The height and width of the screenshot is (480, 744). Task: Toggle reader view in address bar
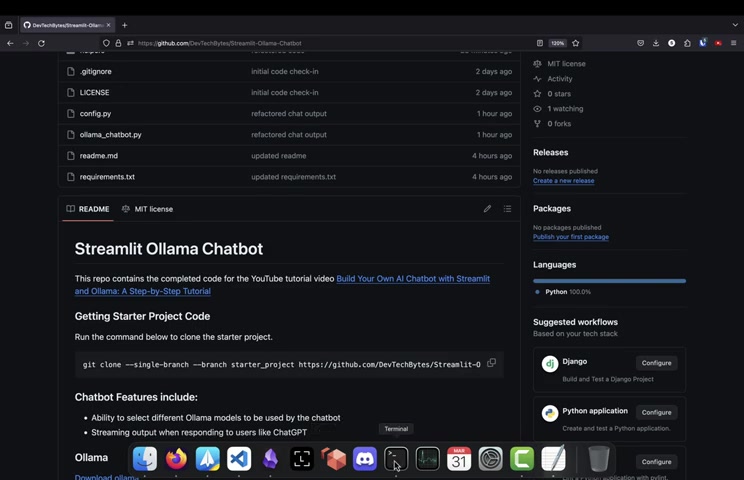[539, 43]
